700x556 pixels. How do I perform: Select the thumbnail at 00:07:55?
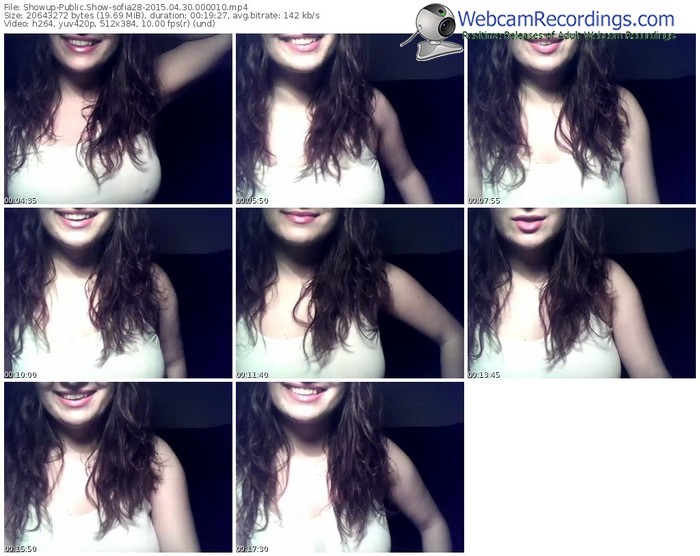point(581,119)
